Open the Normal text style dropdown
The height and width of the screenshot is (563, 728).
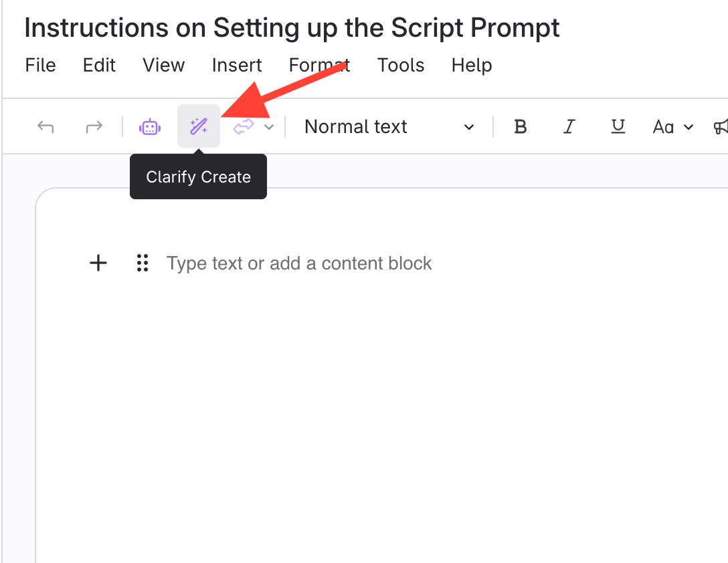(x=389, y=126)
